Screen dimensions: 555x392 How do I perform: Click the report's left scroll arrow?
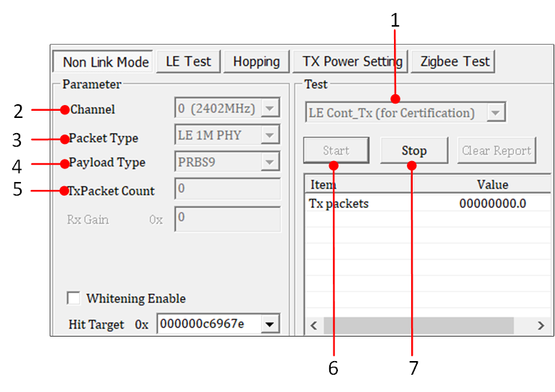click(x=313, y=326)
